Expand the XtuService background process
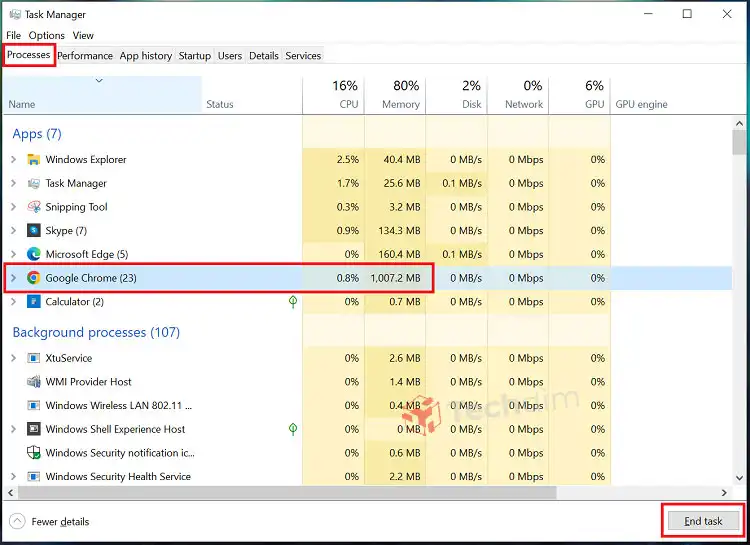The image size is (750, 545). (13, 358)
